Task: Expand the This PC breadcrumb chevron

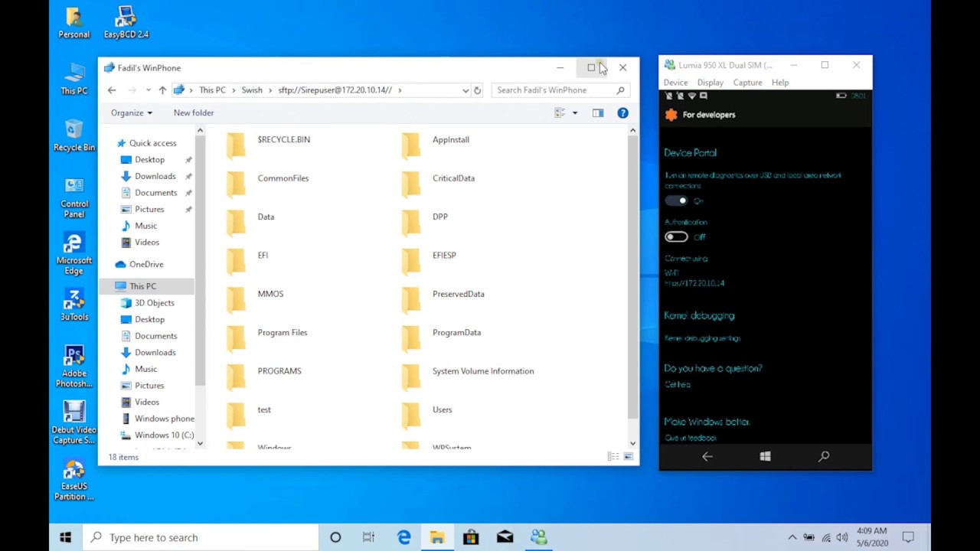Action: (234, 90)
